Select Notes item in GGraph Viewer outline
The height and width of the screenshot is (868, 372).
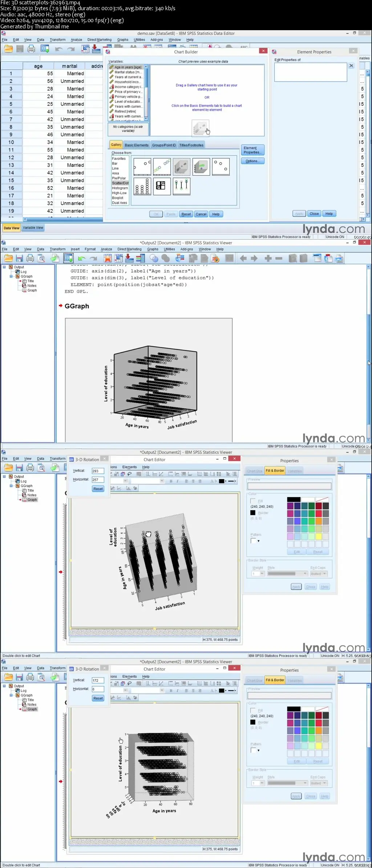pos(32,286)
